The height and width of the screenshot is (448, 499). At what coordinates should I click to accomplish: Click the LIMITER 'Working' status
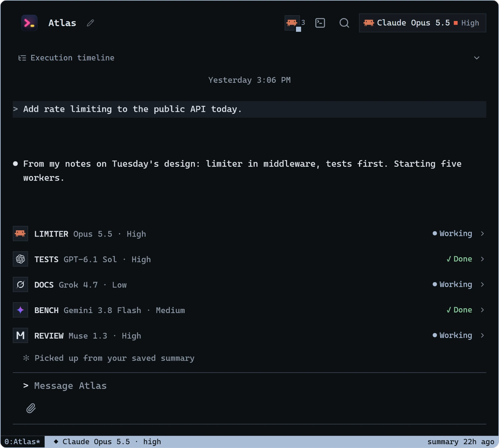[453, 234]
